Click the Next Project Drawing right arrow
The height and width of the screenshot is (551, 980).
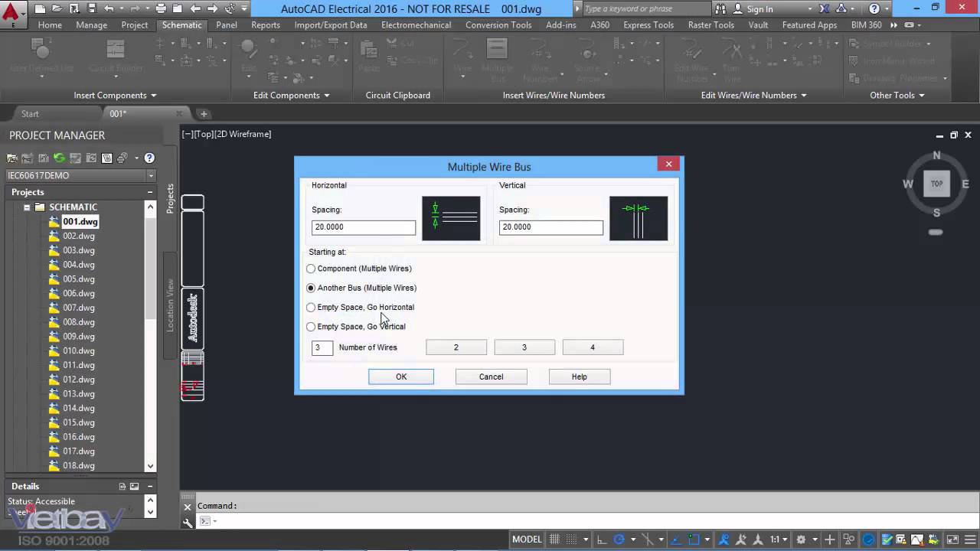212,9
